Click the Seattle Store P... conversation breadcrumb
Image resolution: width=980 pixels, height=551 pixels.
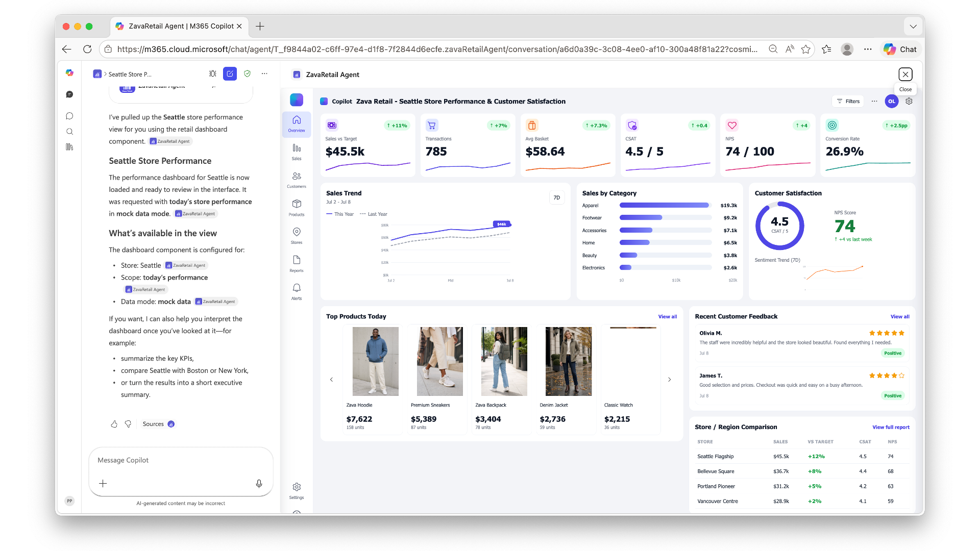click(130, 74)
